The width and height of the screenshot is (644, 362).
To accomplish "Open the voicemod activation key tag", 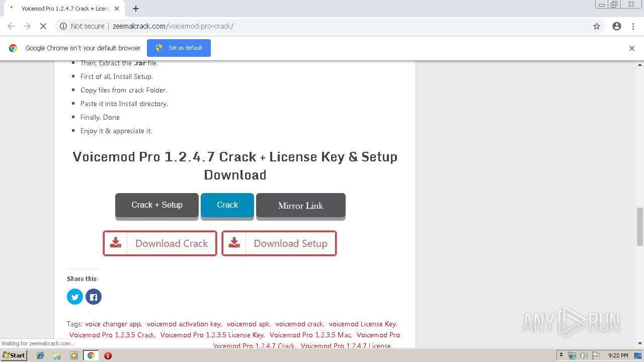I will (x=184, y=324).
